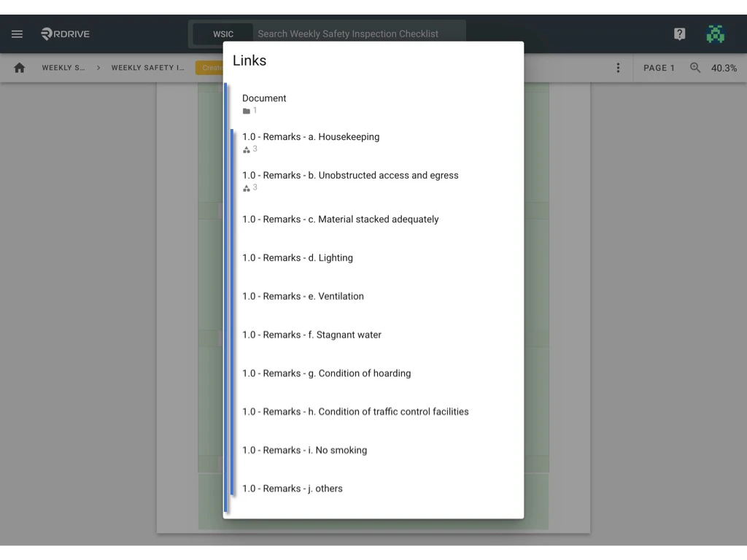Viewport: 747px width, 560px height.
Task: Click the green avatar icon top right
Action: pyautogui.click(x=716, y=34)
